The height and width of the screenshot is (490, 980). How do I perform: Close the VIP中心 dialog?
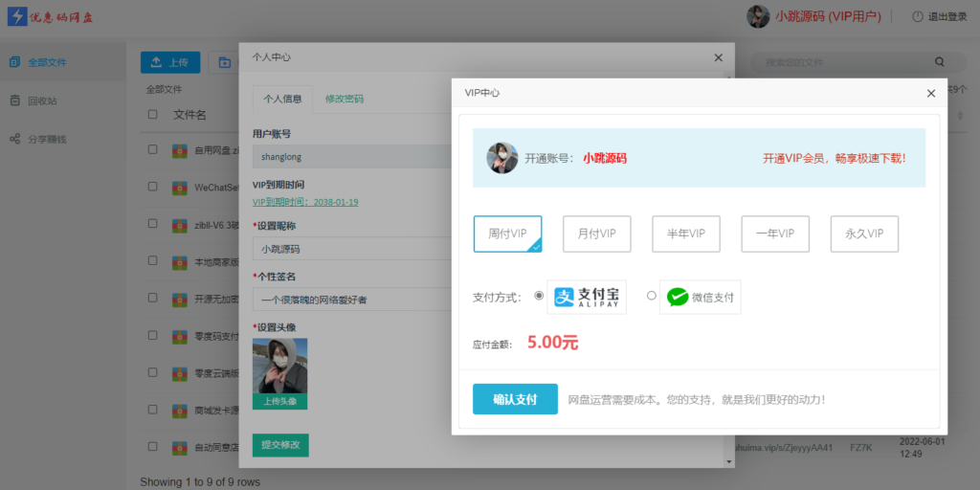(x=930, y=93)
